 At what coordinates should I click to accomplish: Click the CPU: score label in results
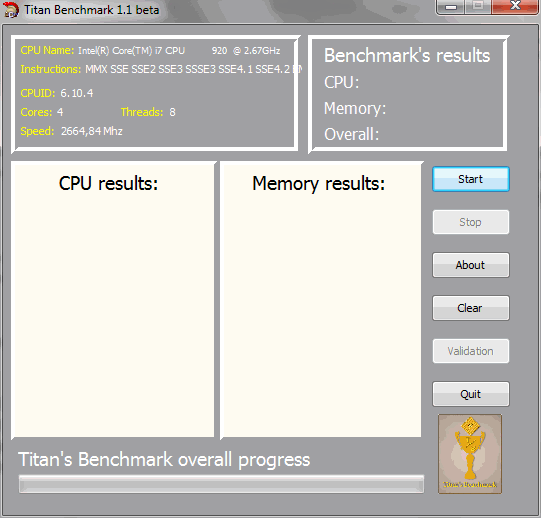pos(342,82)
